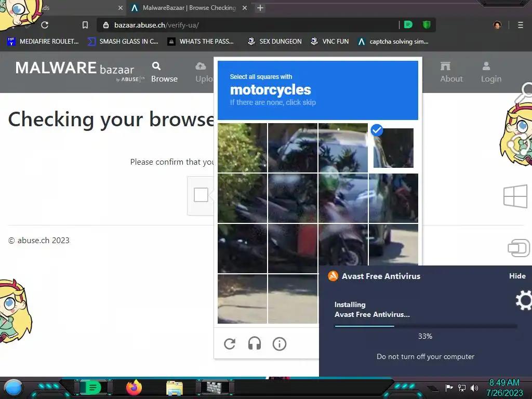Launch Firefox from the taskbar

[x=135, y=388]
